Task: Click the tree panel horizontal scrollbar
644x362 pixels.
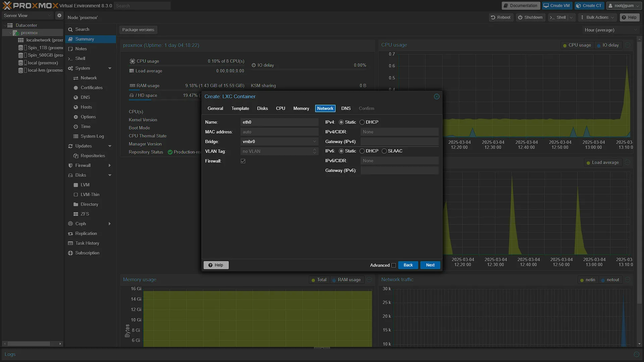Action: [29, 344]
